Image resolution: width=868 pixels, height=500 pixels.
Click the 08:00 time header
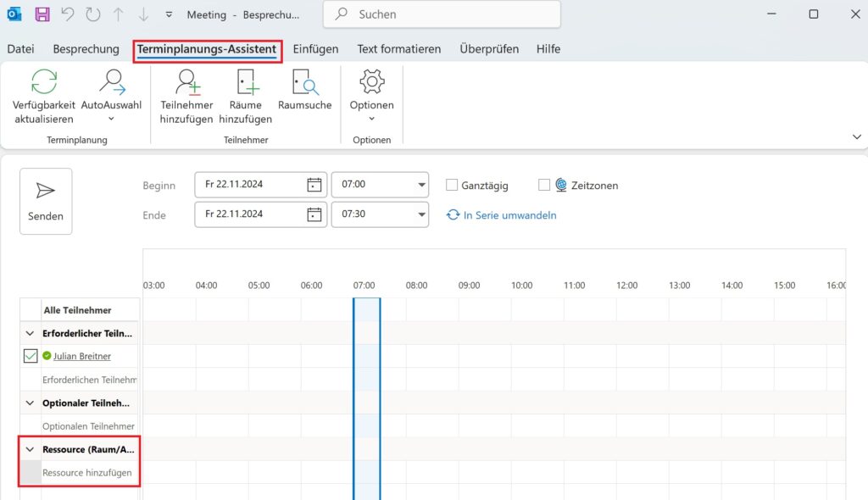(x=416, y=285)
